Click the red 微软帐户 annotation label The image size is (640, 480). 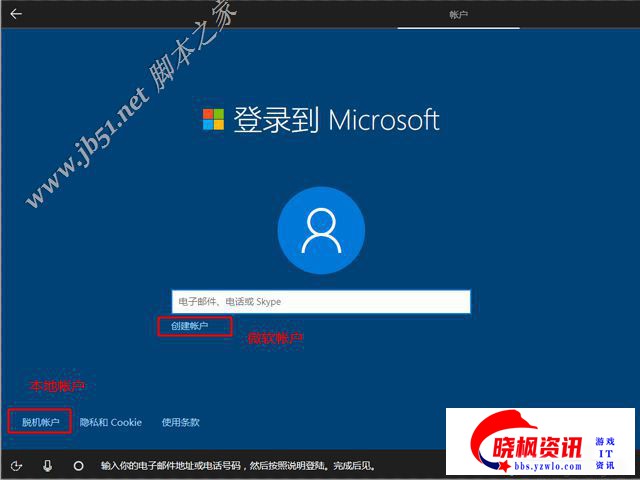(x=274, y=339)
